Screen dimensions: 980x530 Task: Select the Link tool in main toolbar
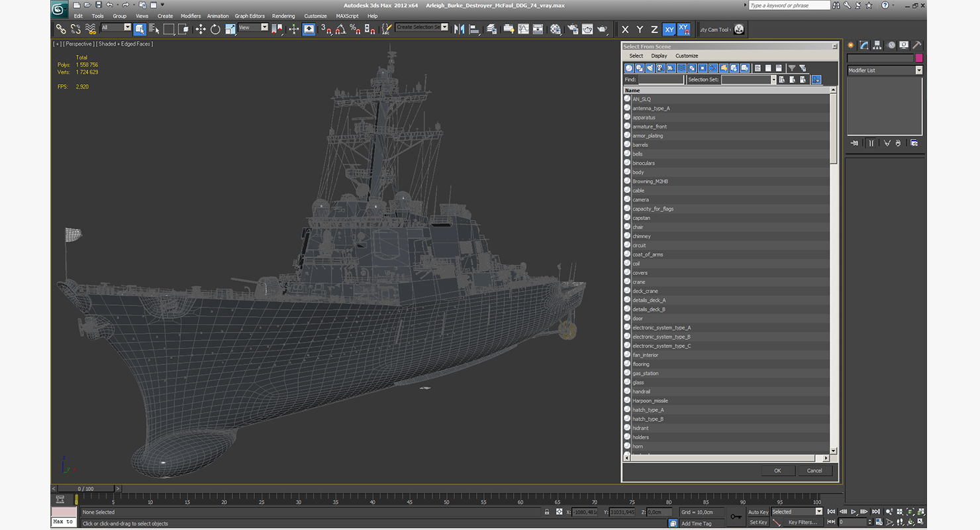60,29
